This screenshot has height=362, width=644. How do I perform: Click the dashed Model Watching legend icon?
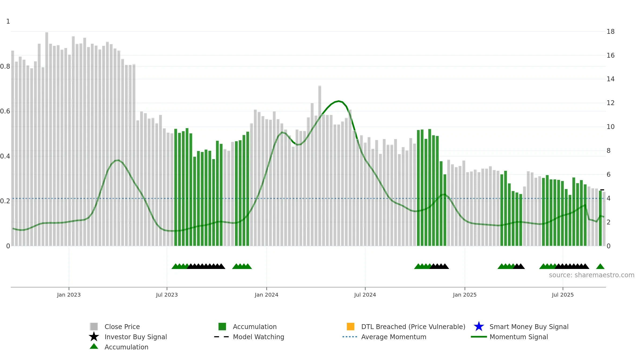tap(222, 337)
